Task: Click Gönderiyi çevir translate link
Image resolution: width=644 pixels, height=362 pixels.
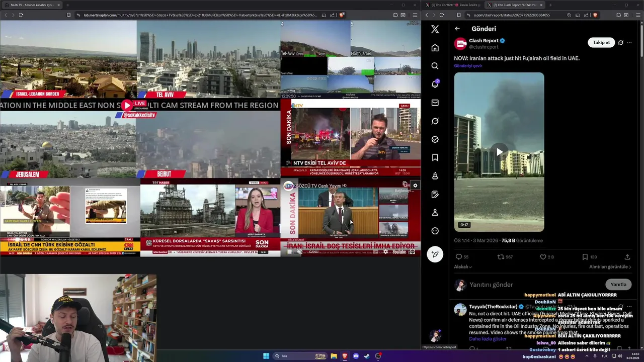Action: (x=468, y=66)
